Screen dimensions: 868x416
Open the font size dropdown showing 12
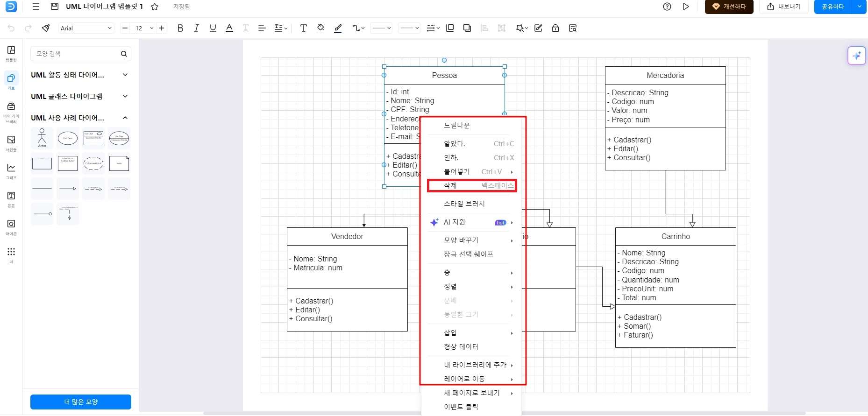click(143, 28)
